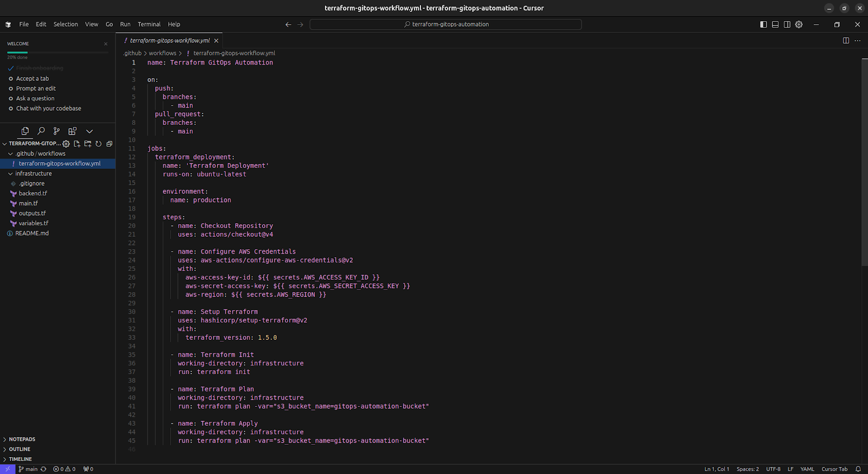Refresh the explorer file tree
The height and width of the screenshot is (474, 868).
pyautogui.click(x=99, y=144)
